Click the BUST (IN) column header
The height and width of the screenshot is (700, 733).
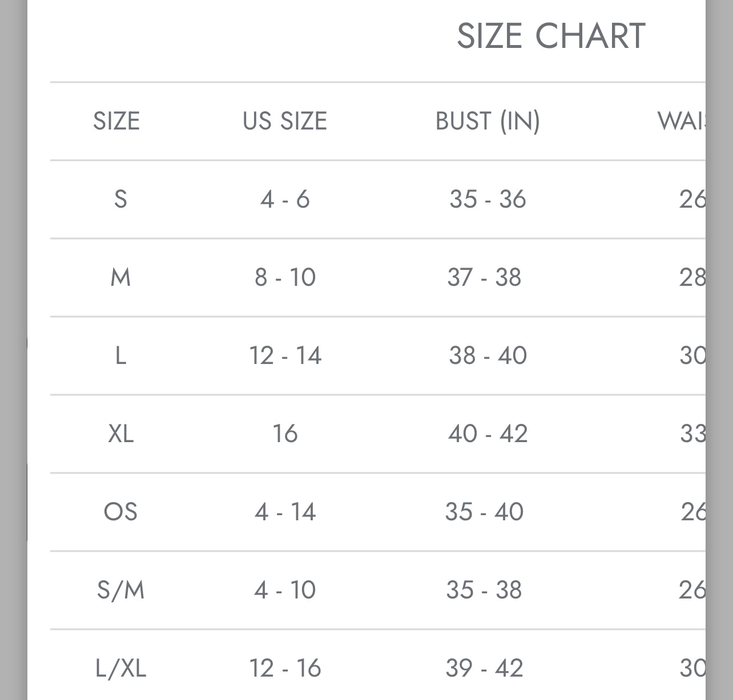click(488, 121)
